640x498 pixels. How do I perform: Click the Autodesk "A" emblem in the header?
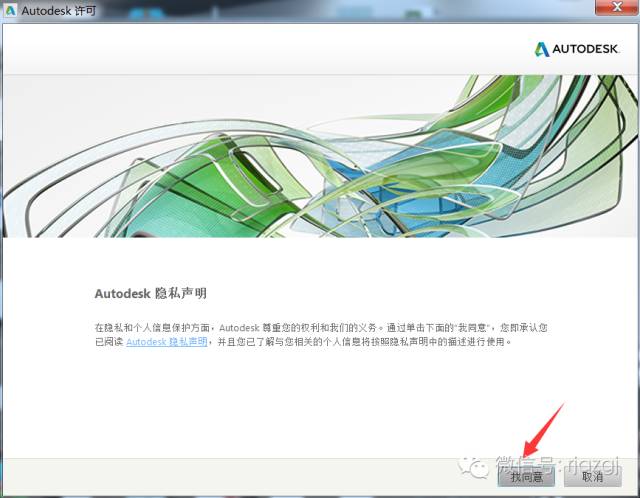tap(542, 49)
